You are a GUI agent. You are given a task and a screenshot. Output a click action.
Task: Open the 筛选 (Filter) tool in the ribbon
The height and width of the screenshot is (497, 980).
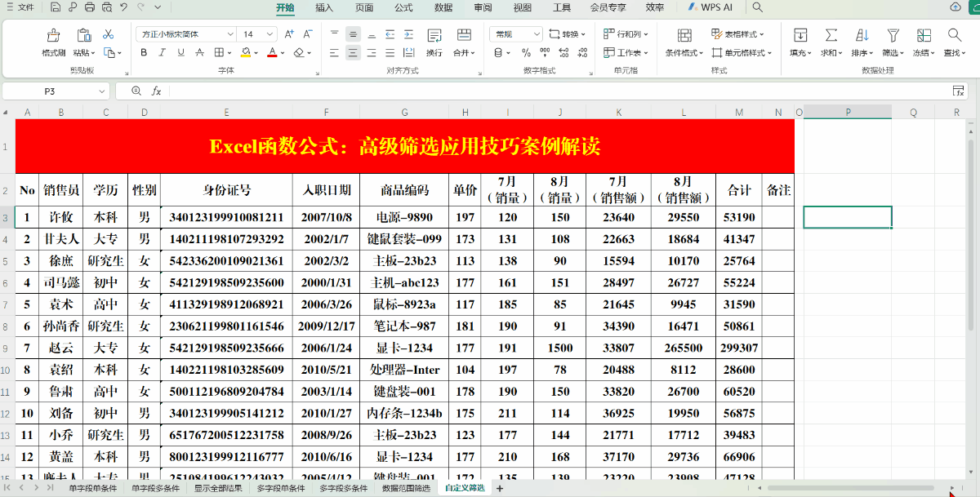tap(892, 42)
